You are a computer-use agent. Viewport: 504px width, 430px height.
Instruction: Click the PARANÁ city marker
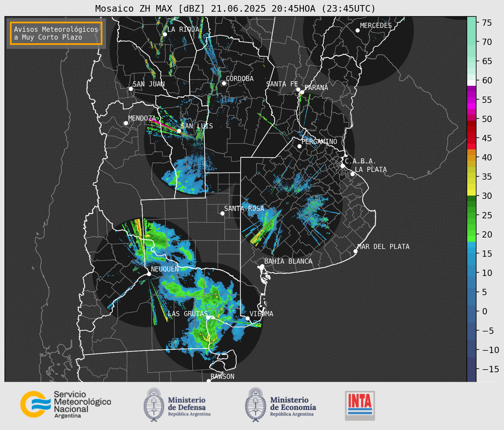pos(302,92)
